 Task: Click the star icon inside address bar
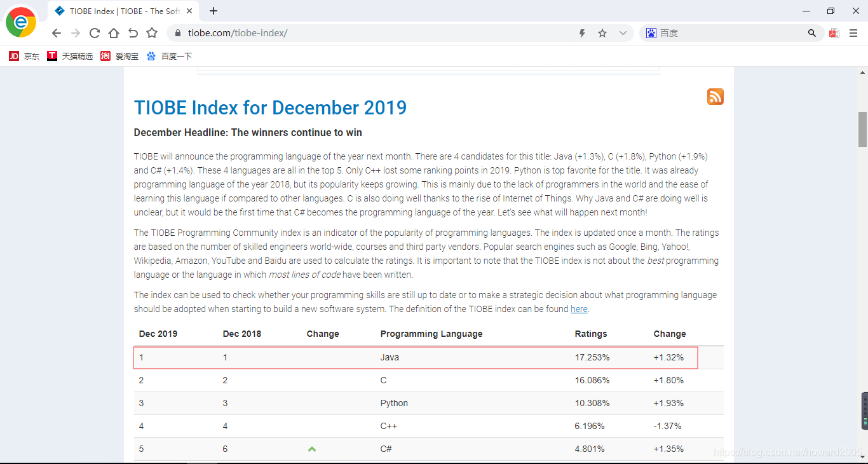pyautogui.click(x=602, y=33)
